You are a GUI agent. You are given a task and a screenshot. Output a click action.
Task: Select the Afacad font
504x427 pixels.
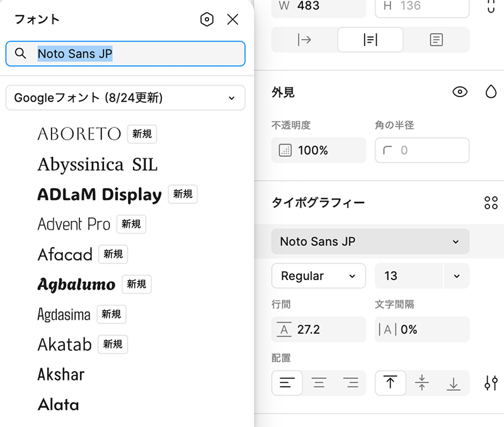[65, 254]
